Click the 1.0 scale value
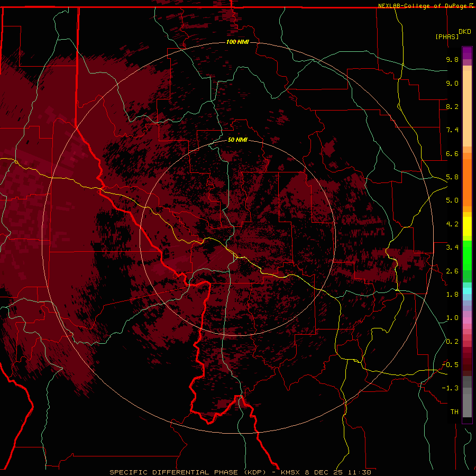 pyautogui.click(x=452, y=318)
